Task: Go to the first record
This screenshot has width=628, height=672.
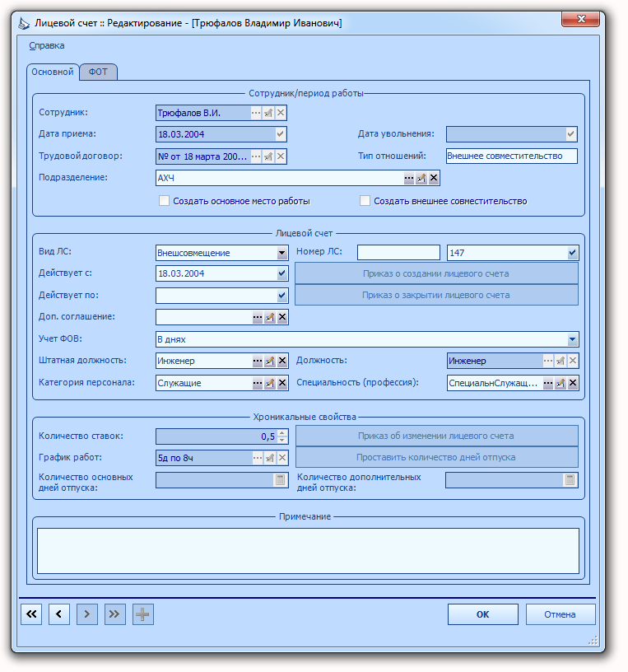Action: coord(31,614)
